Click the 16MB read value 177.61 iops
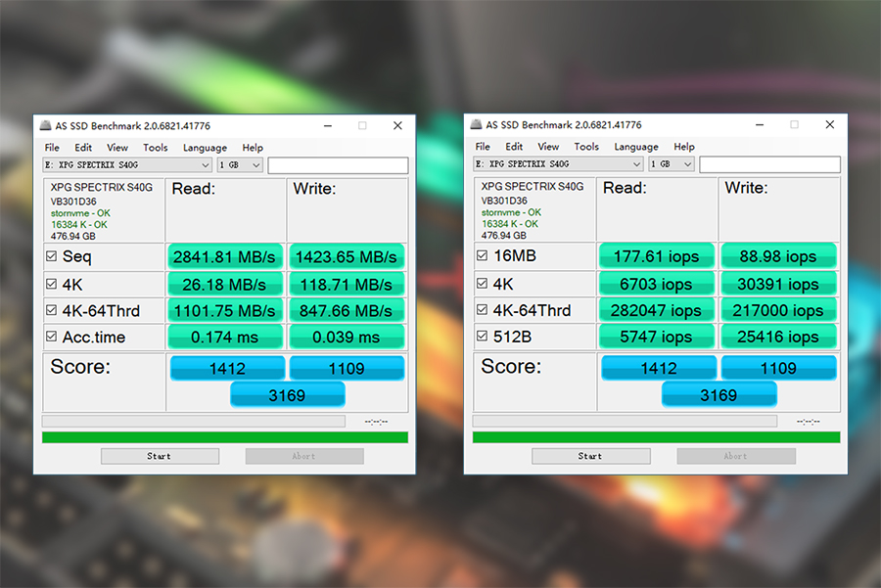 pyautogui.click(x=656, y=256)
